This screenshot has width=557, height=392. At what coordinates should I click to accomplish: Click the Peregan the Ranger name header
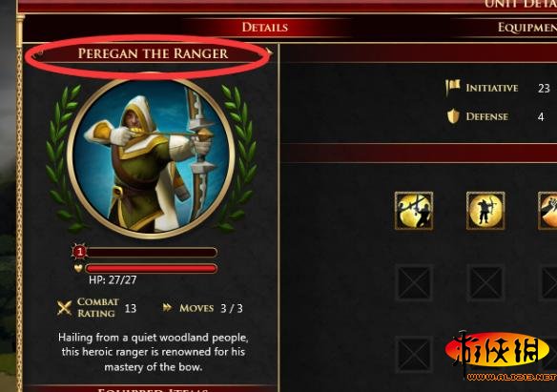(154, 53)
